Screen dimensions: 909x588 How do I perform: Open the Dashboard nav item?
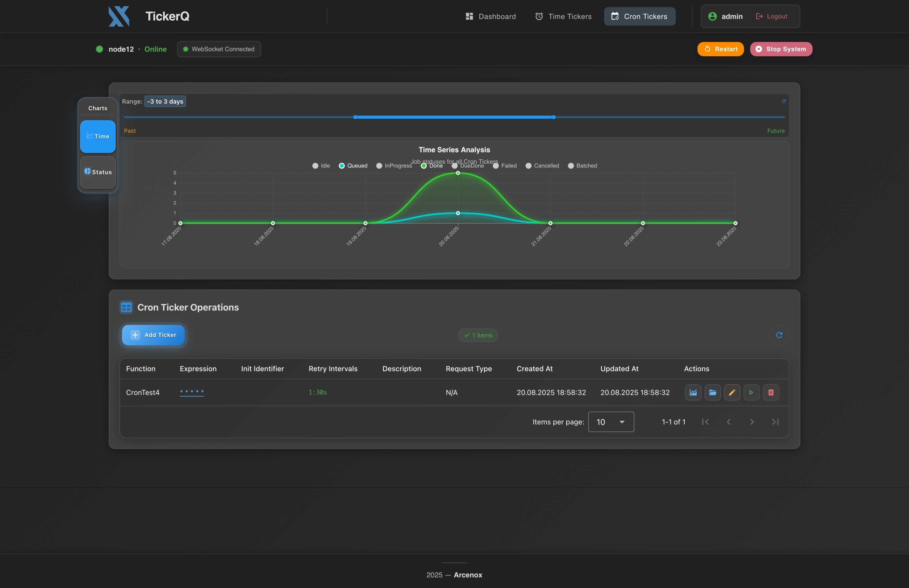pos(491,16)
